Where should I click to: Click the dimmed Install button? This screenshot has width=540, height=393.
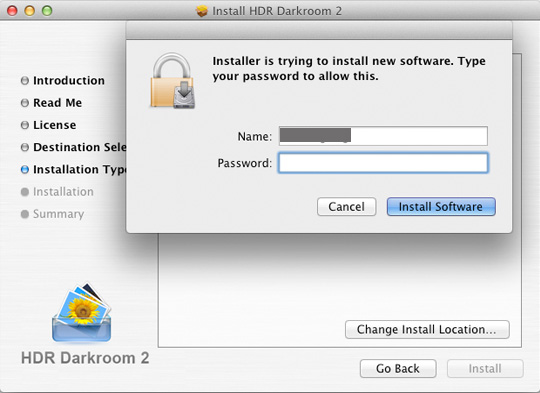point(485,369)
